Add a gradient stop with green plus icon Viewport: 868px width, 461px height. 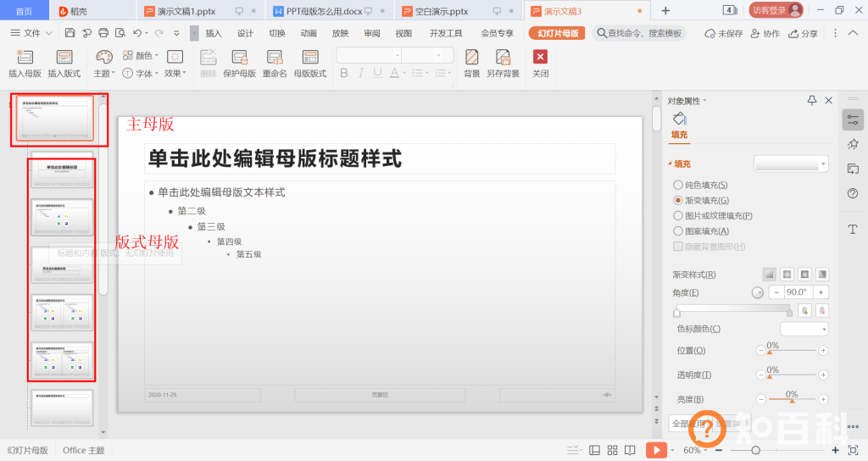[805, 310]
